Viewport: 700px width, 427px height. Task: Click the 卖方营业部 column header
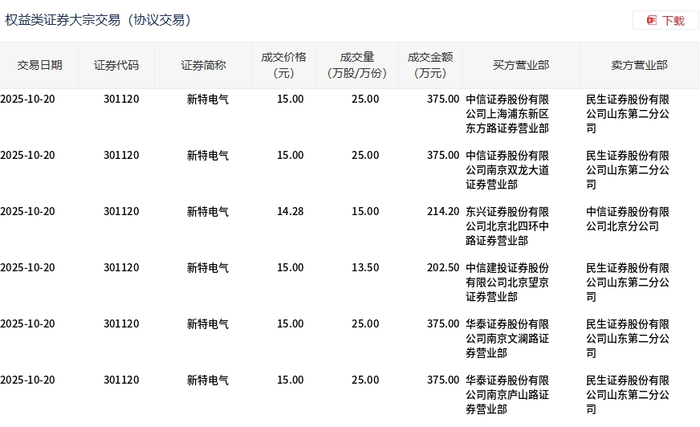click(639, 65)
